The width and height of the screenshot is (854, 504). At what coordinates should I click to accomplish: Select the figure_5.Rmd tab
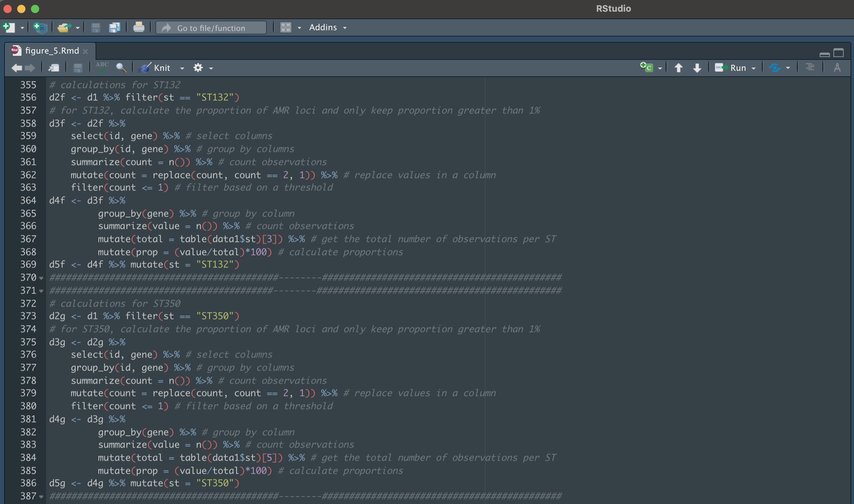click(52, 51)
